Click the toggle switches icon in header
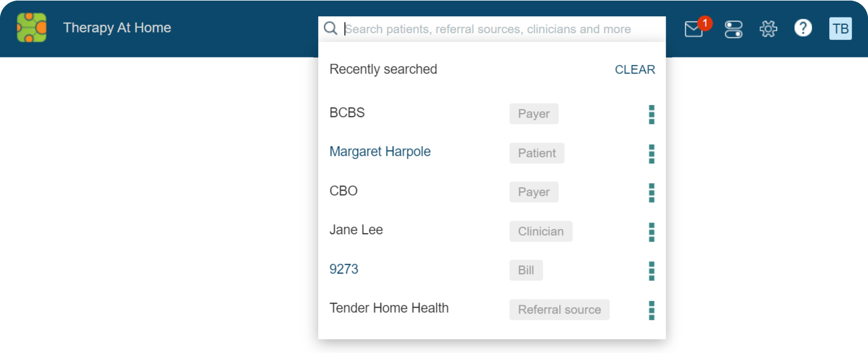The width and height of the screenshot is (868, 353). click(x=734, y=29)
